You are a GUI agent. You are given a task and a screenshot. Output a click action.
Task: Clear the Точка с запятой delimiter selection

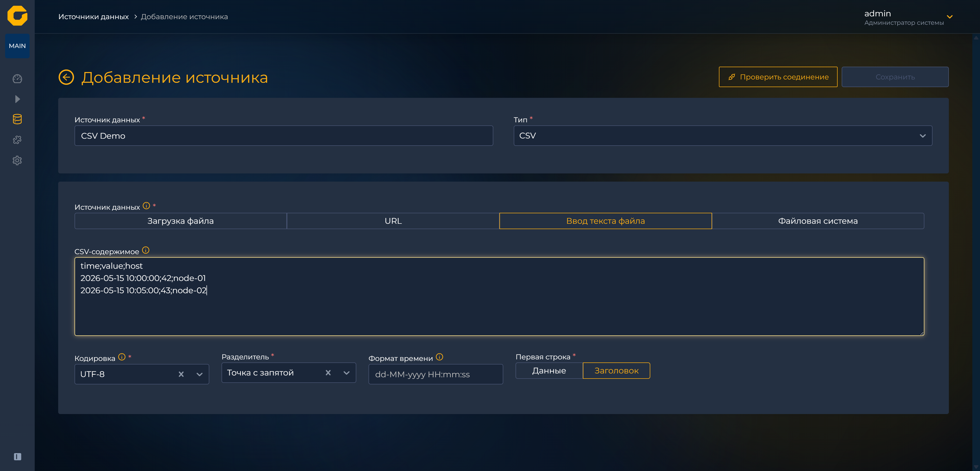point(328,373)
